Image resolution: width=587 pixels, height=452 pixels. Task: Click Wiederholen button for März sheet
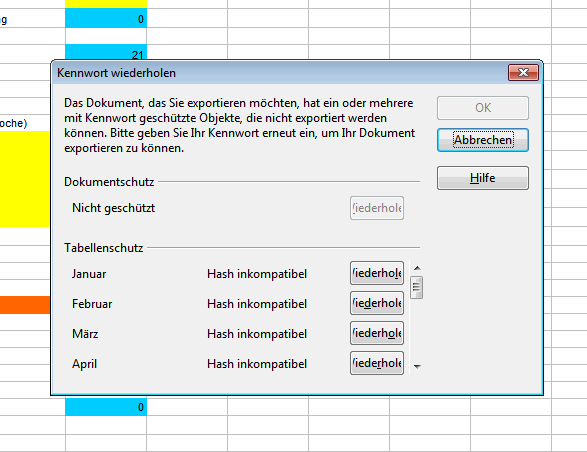(377, 333)
